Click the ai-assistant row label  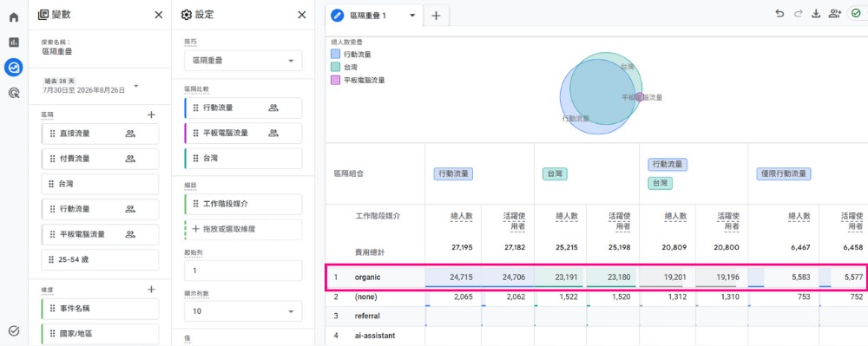tap(375, 336)
